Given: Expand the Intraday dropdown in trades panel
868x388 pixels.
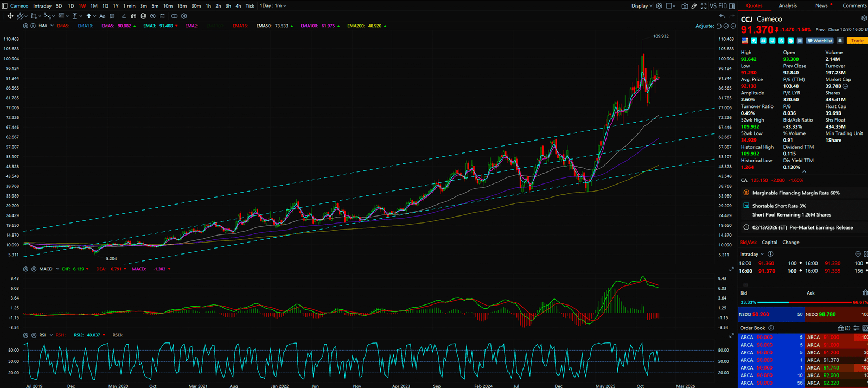Looking at the screenshot, I should 752,254.
